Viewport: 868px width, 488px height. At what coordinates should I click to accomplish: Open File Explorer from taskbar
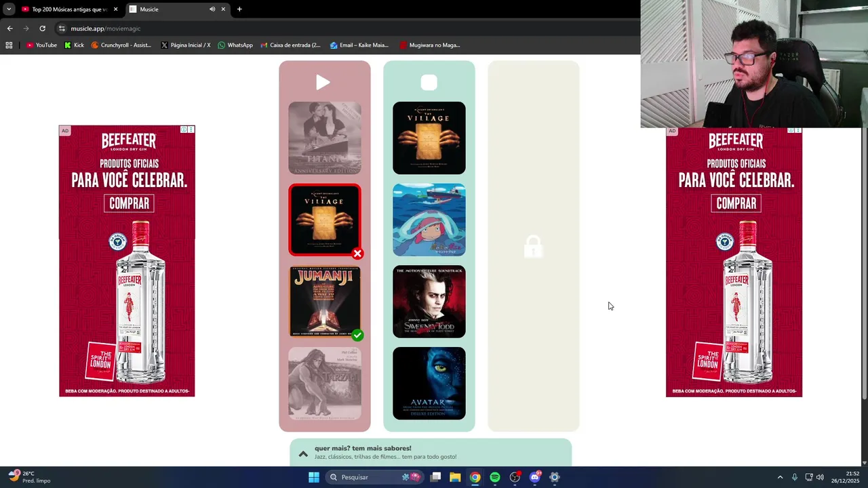tap(455, 477)
